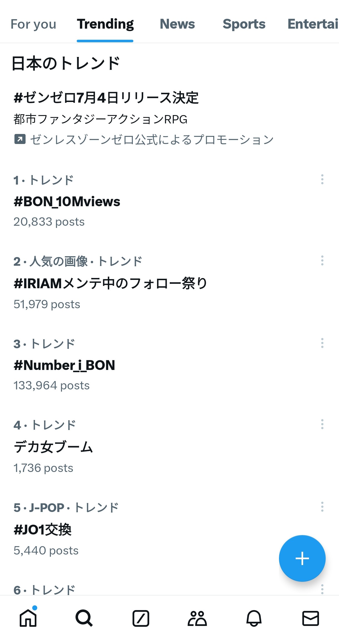Image resolution: width=339 pixels, height=644 pixels.
Task: Switch to the For you tab
Action: 33,24
